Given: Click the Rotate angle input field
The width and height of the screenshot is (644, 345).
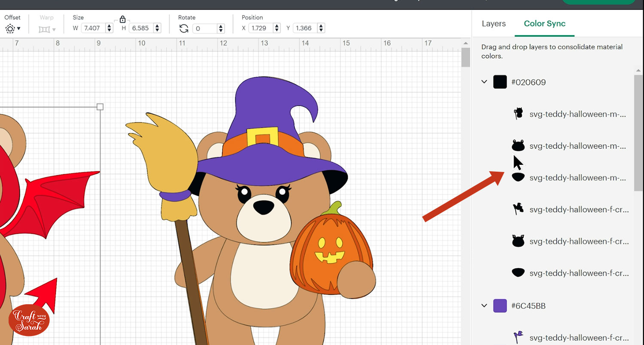Looking at the screenshot, I should 205,29.
